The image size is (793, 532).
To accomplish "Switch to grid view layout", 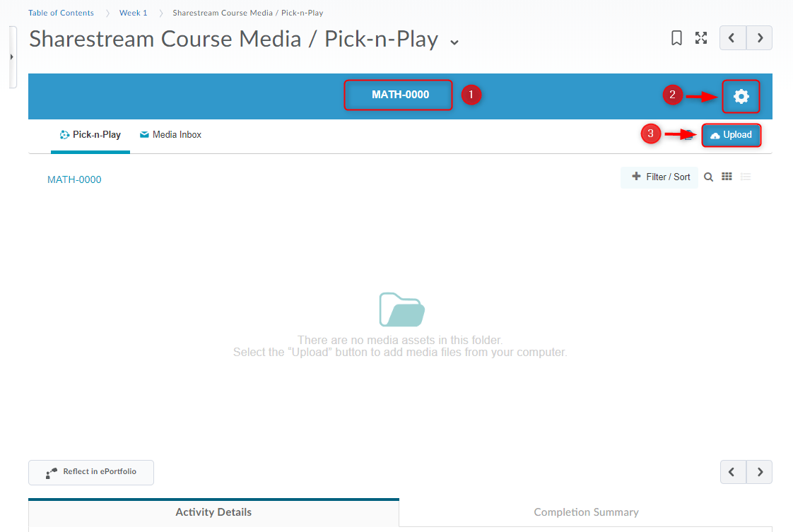I will [x=727, y=177].
